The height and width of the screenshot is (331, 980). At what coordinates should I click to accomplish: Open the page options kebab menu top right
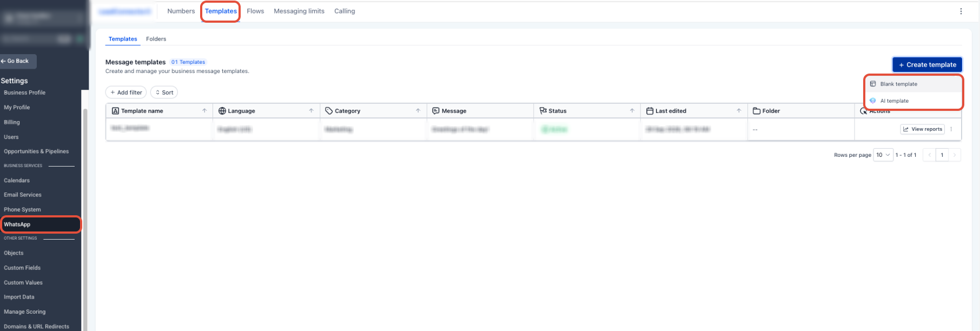coord(961,11)
